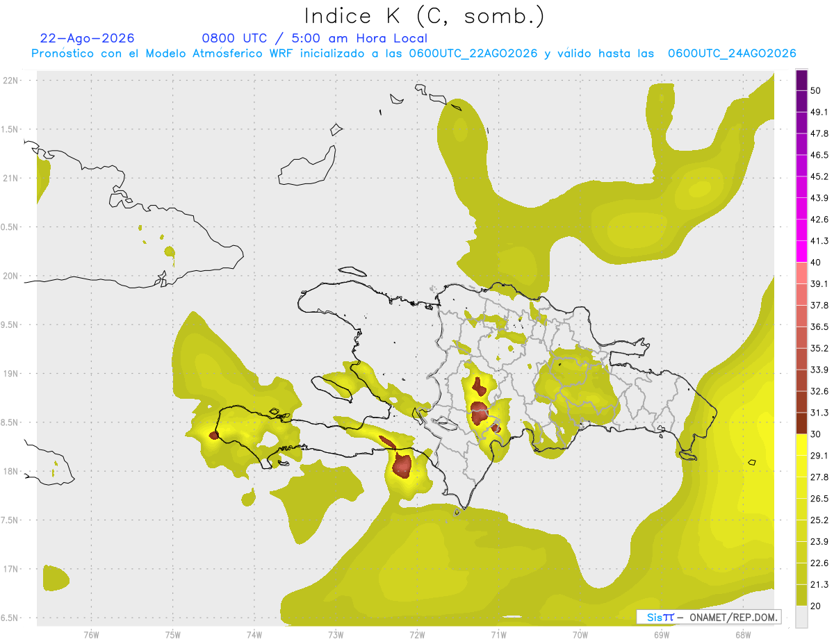Click colorbar value "27.8"
The height and width of the screenshot is (644, 834).
coord(819,477)
